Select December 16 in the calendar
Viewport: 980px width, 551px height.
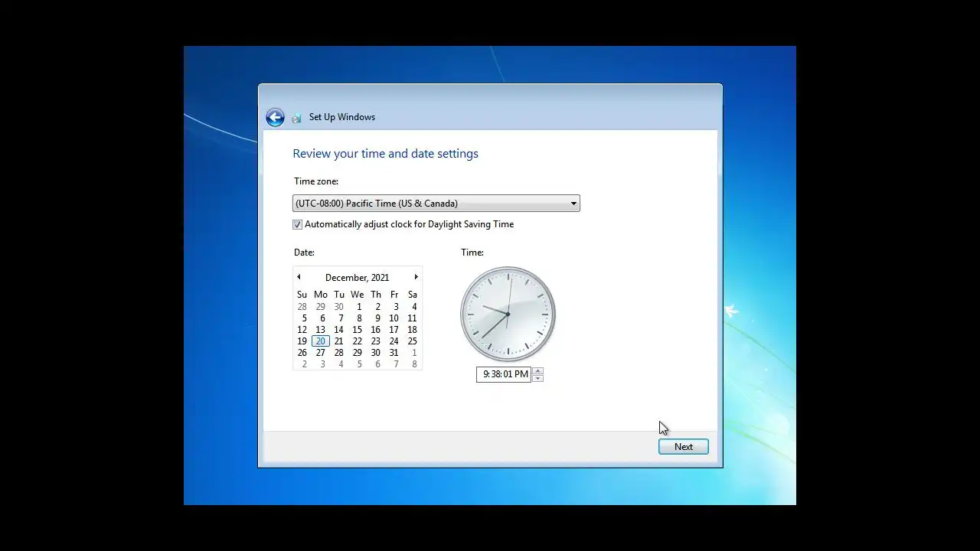pos(376,330)
